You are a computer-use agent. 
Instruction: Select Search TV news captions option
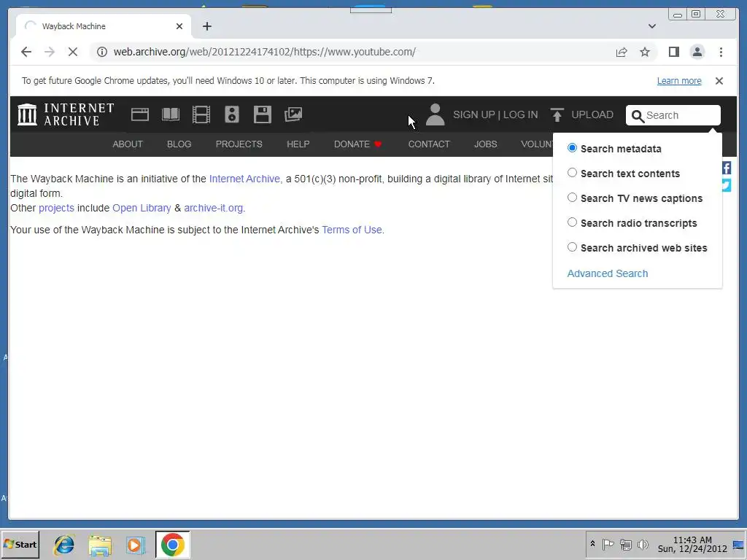[572, 198]
